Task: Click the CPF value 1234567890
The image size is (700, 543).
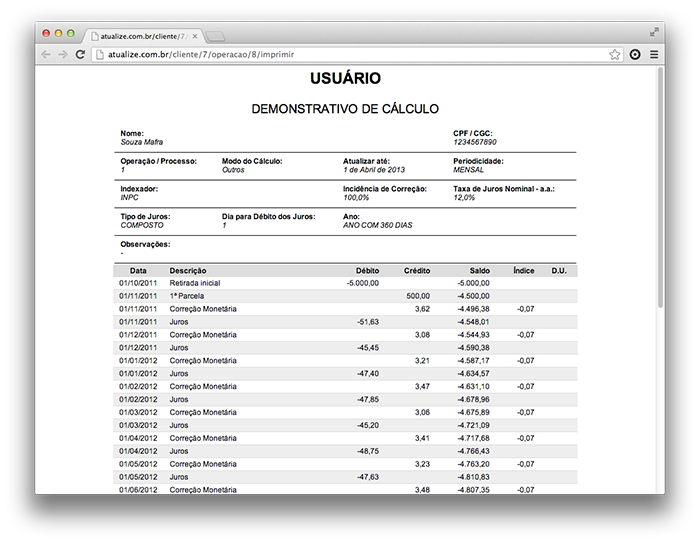Action: (x=475, y=142)
